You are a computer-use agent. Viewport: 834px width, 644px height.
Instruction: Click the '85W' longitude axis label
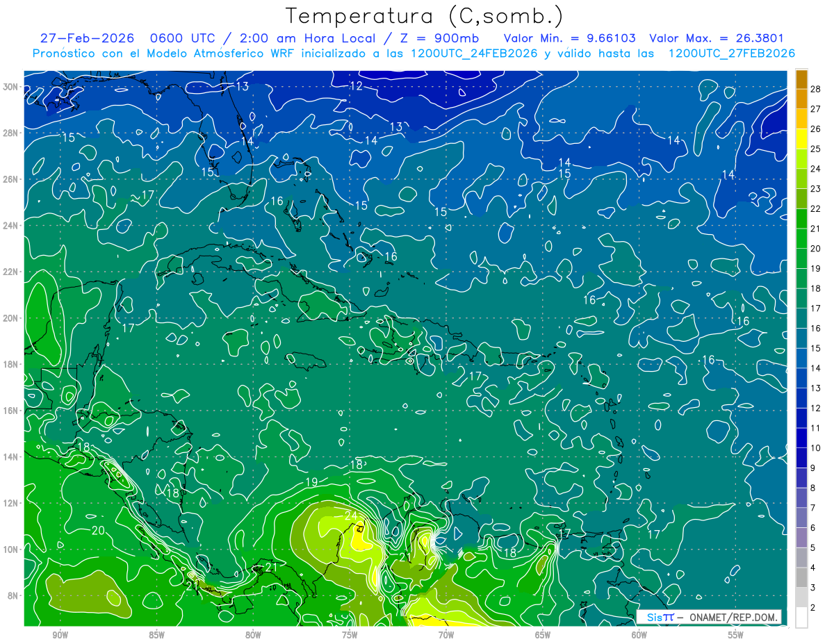click(156, 635)
